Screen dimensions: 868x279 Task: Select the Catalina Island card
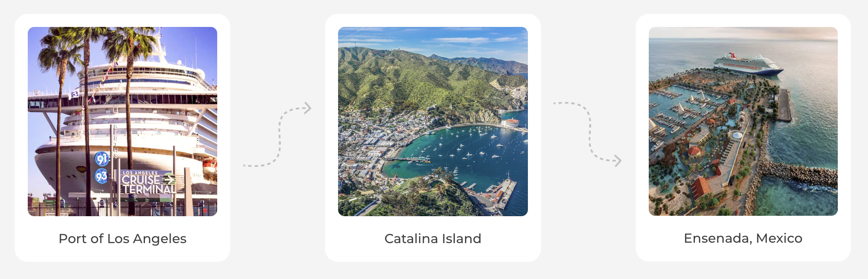[x=433, y=138]
